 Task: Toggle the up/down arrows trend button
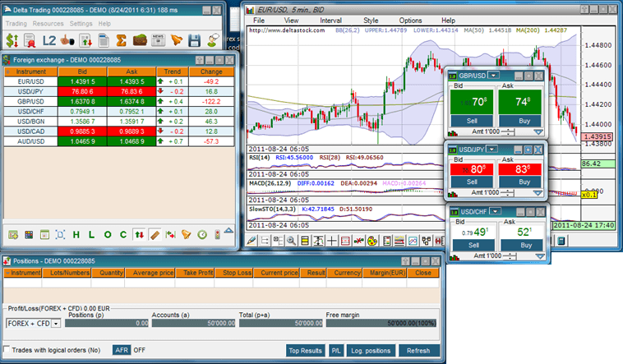139,235
